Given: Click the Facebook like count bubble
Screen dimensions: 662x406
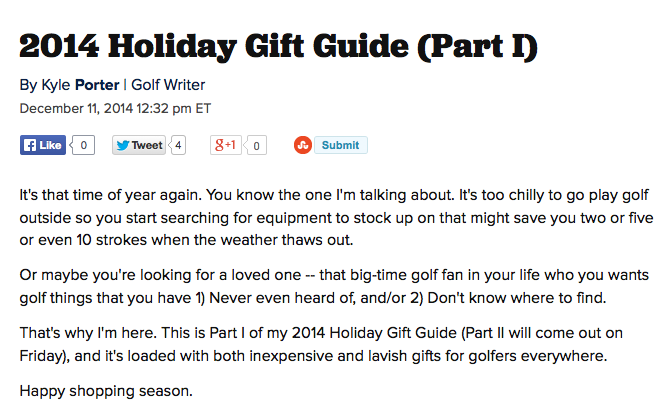Looking at the screenshot, I should (84, 145).
